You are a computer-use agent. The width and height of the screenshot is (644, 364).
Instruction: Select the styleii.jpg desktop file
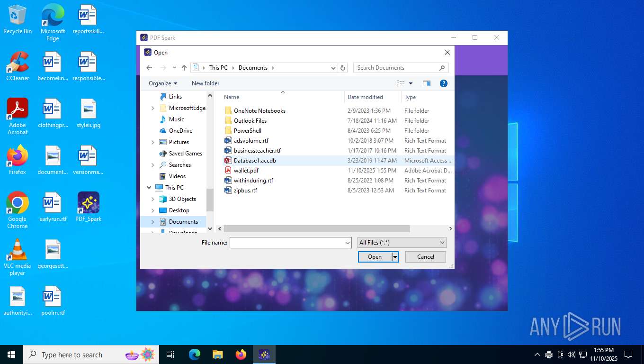click(x=89, y=114)
